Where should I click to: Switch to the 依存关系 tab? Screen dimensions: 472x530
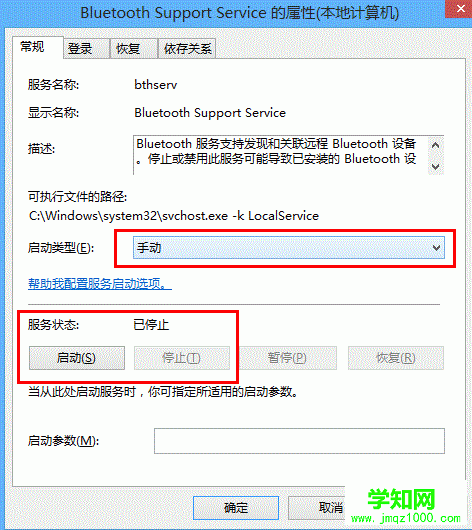click(x=187, y=49)
